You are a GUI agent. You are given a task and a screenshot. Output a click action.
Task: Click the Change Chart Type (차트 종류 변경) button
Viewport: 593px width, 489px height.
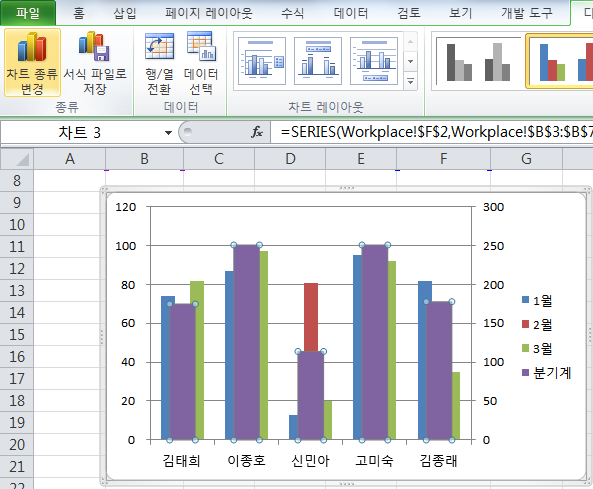point(32,62)
